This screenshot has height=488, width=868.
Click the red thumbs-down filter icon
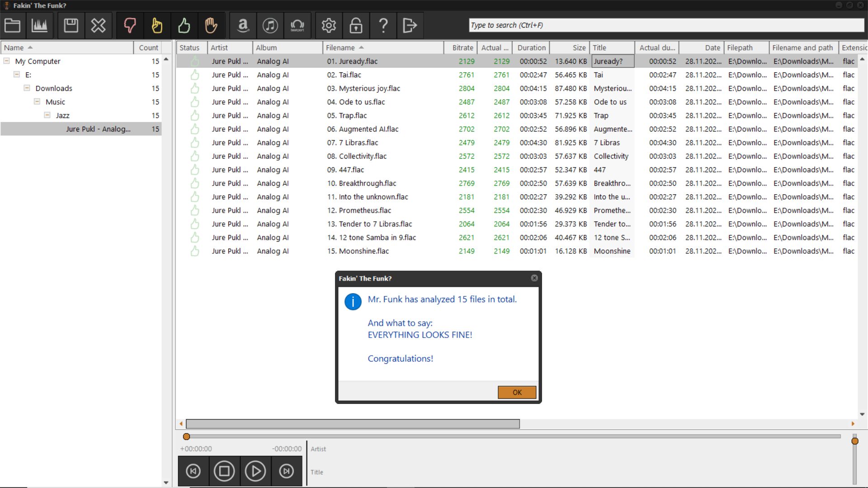(130, 25)
